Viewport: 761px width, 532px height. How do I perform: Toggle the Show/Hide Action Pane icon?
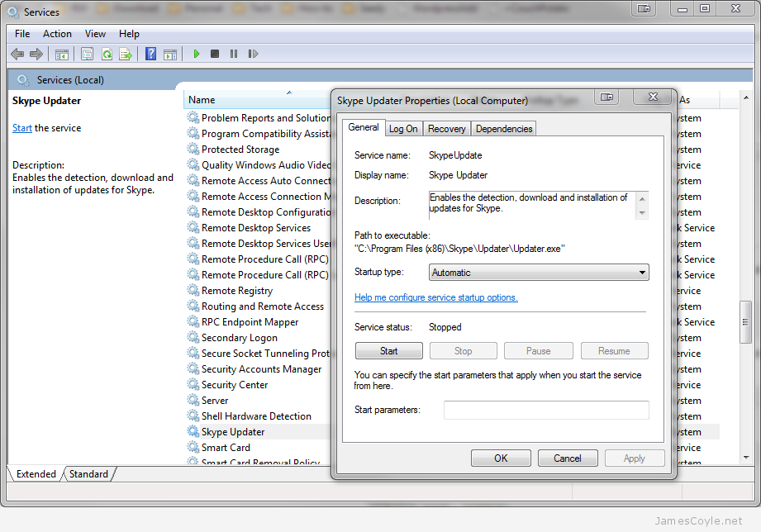[170, 54]
